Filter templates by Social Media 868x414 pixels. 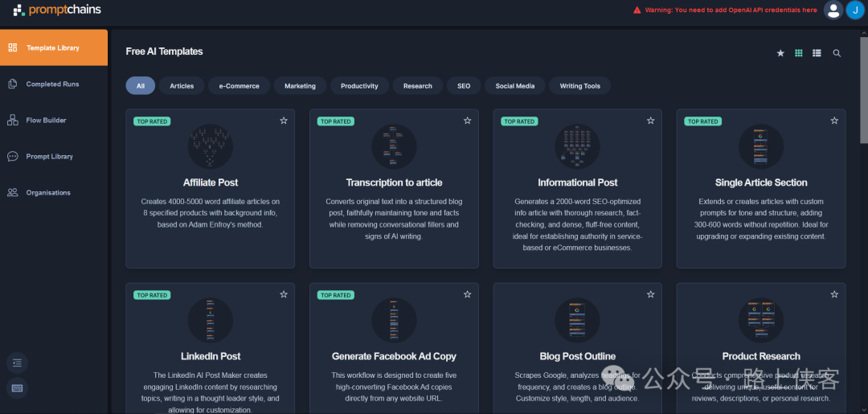tap(515, 86)
